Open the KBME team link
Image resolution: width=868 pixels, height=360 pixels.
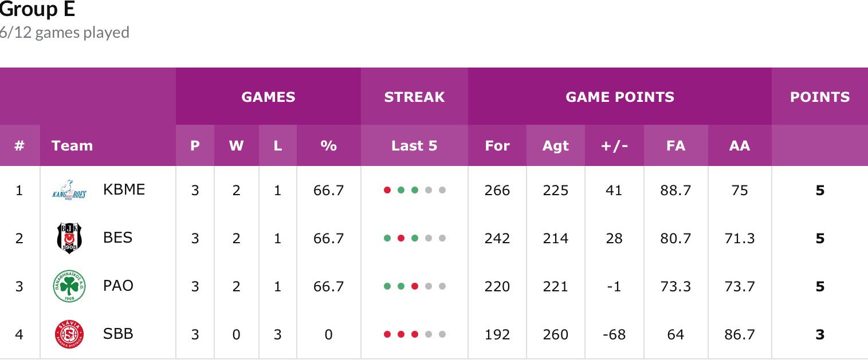click(x=124, y=189)
